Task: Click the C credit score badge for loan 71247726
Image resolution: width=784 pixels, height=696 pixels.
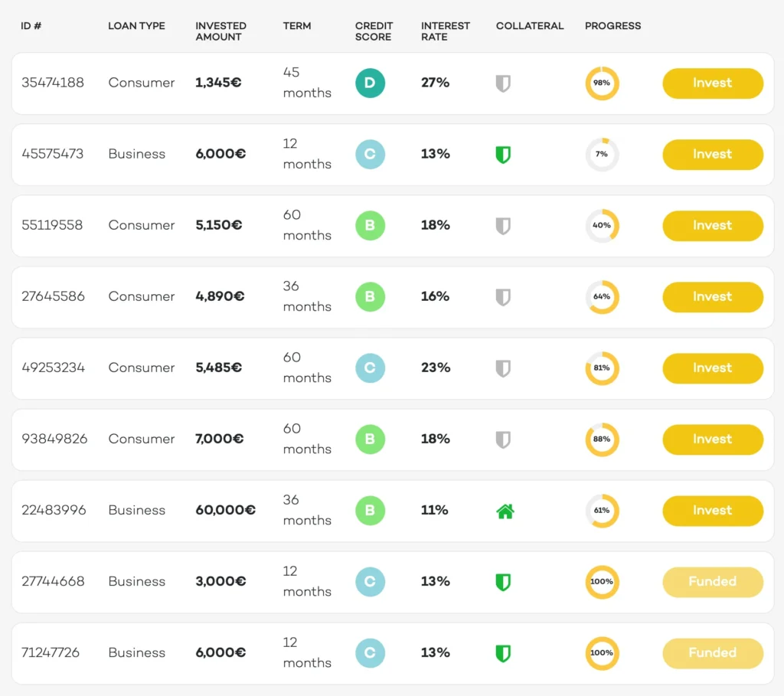Action: pos(370,653)
